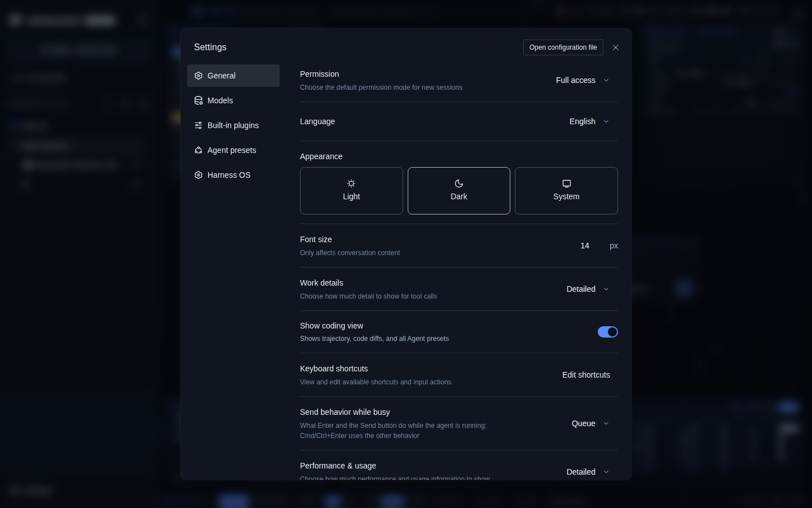Image resolution: width=812 pixels, height=508 pixels.
Task: Click the Built-in plugins sliders icon
Action: pos(198,125)
